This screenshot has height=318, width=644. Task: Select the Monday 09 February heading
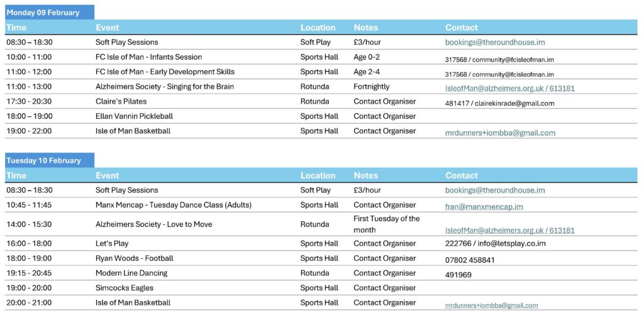(43, 13)
